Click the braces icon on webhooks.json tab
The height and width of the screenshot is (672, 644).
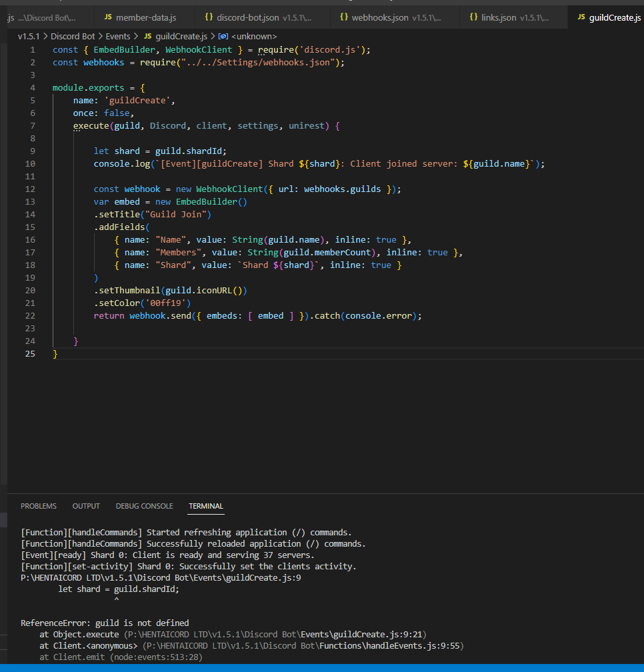[x=344, y=17]
